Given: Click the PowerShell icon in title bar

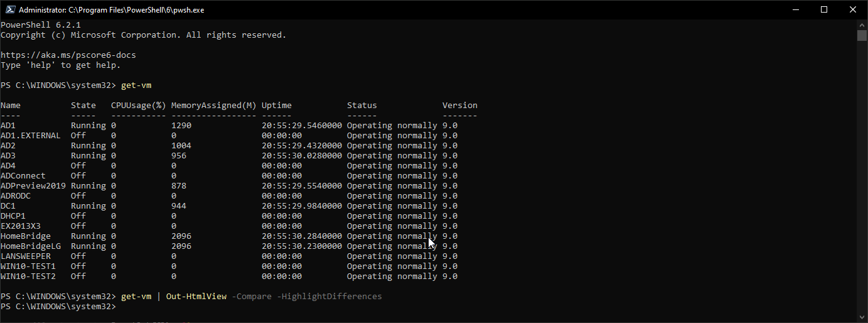Looking at the screenshot, I should [x=9, y=9].
